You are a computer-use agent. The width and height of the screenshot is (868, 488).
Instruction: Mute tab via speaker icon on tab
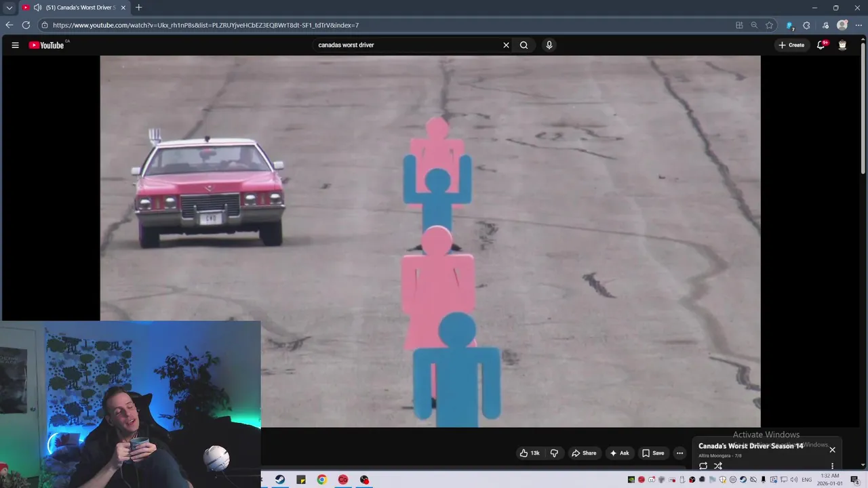(37, 7)
